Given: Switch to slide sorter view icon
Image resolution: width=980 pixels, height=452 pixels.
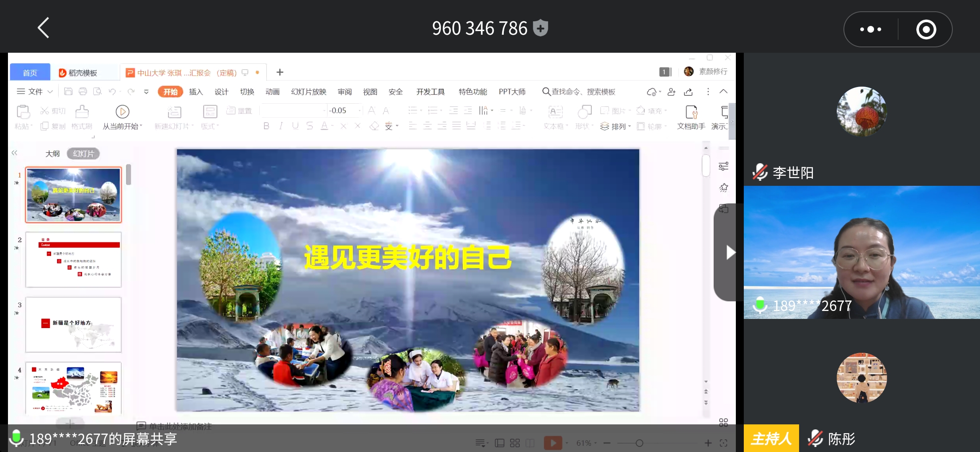Looking at the screenshot, I should pyautogui.click(x=515, y=443).
